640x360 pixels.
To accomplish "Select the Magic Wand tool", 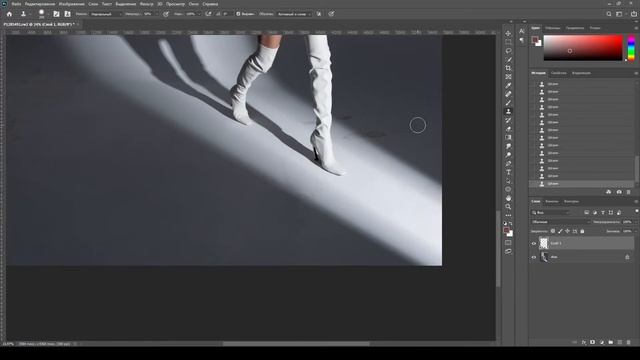I will click(x=508, y=60).
